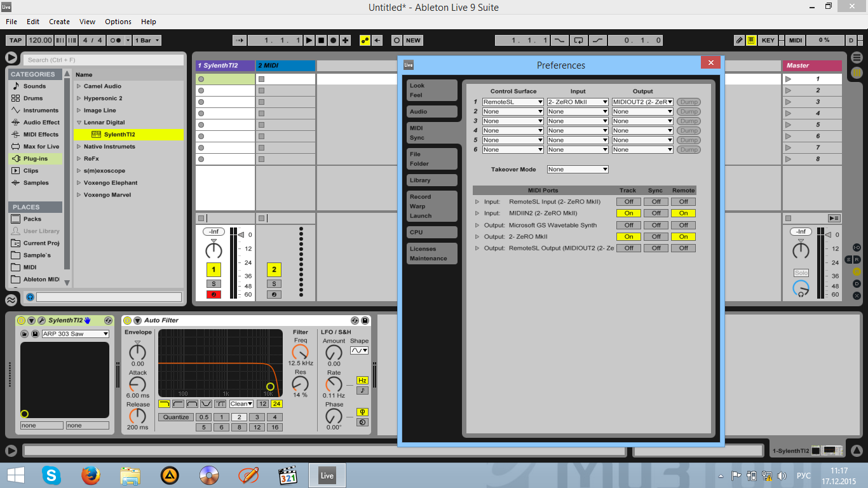The height and width of the screenshot is (488, 868).
Task: Click the transport Stop button
Action: 321,40
